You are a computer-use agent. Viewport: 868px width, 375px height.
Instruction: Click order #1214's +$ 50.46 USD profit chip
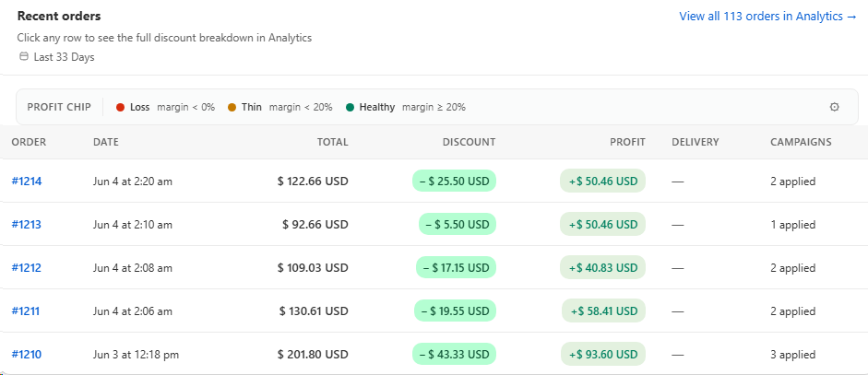[603, 181]
